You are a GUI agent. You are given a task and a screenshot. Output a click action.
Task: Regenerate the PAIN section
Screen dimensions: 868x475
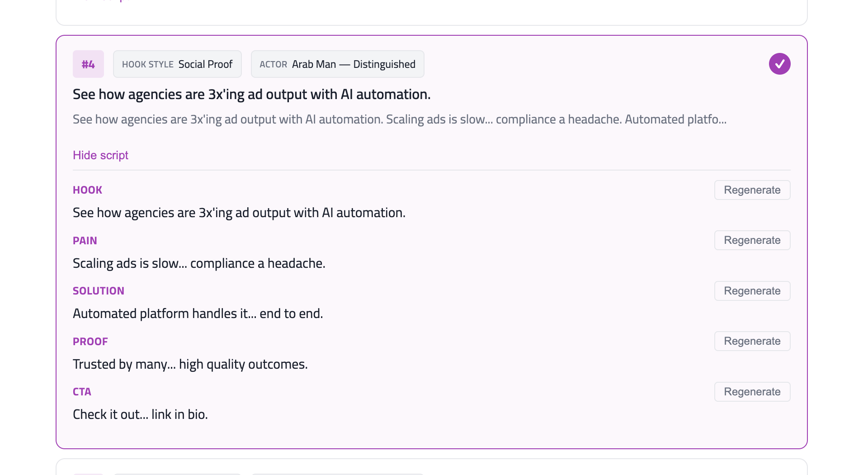(x=752, y=240)
